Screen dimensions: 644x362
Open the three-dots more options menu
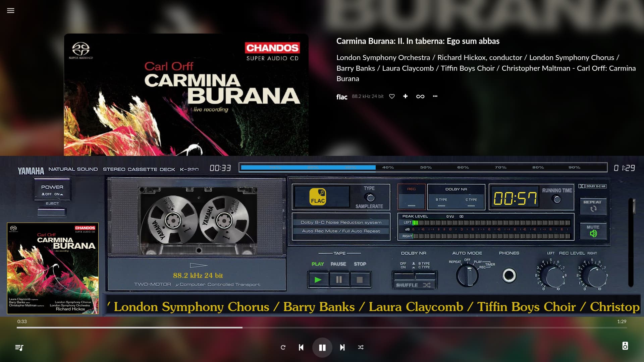pos(435,97)
